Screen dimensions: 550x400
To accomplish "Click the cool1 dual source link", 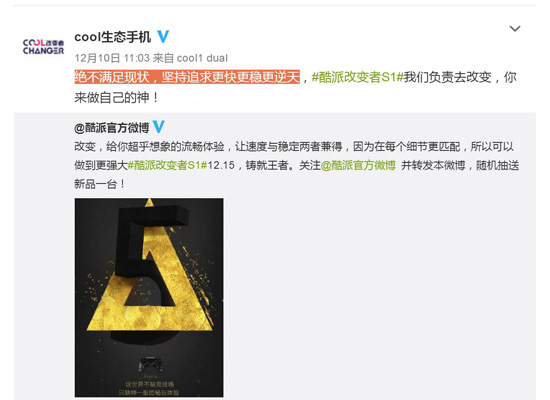I will click(202, 58).
